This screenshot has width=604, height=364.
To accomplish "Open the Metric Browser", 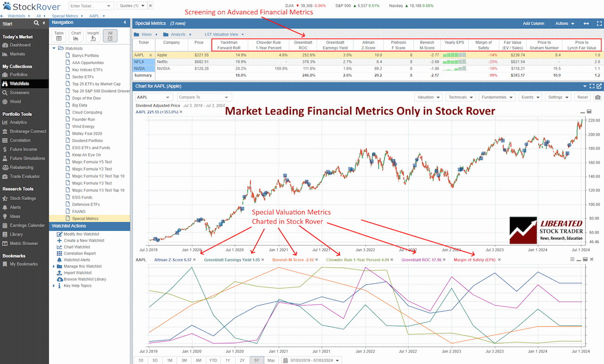I will (x=24, y=244).
